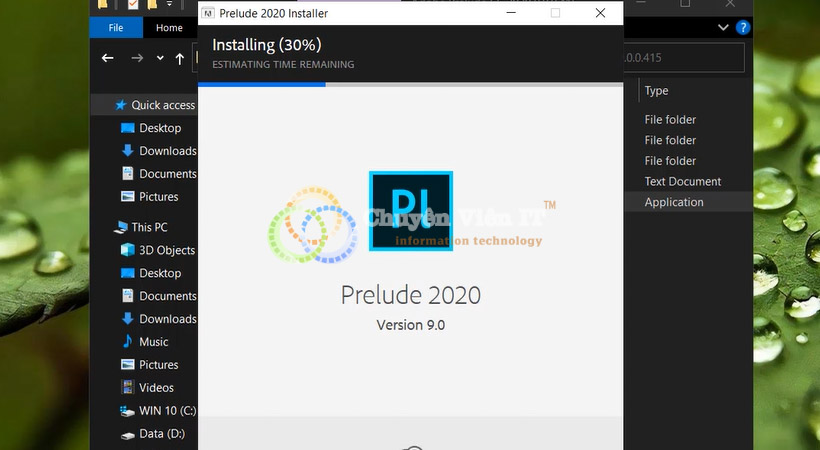Viewport: 820px width, 450px height.
Task: Expand the recent locations dropdown arrow
Action: [160, 58]
